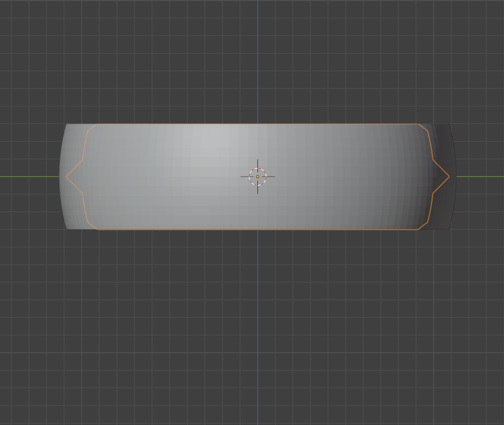Click the blue Z axis line below object
504x425 pixels.
click(257, 322)
